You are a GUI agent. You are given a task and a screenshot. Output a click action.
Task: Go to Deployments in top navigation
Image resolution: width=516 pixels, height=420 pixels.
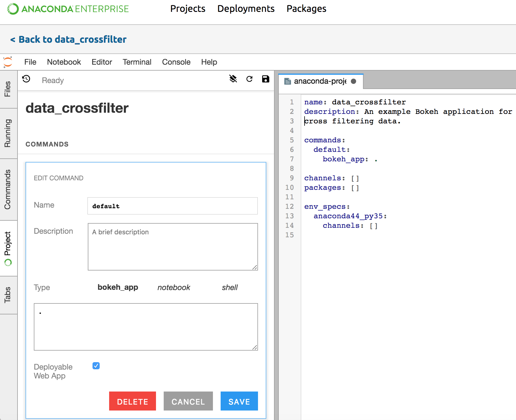(x=246, y=9)
